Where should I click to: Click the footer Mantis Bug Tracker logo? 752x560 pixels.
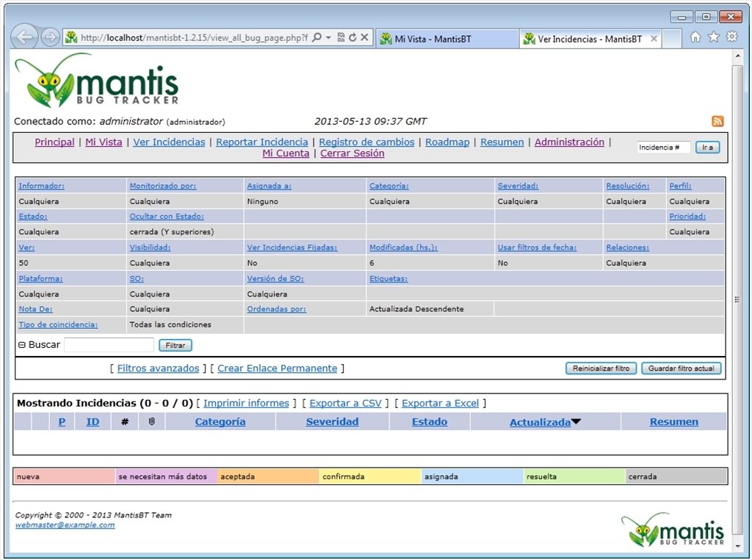pyautogui.click(x=673, y=530)
